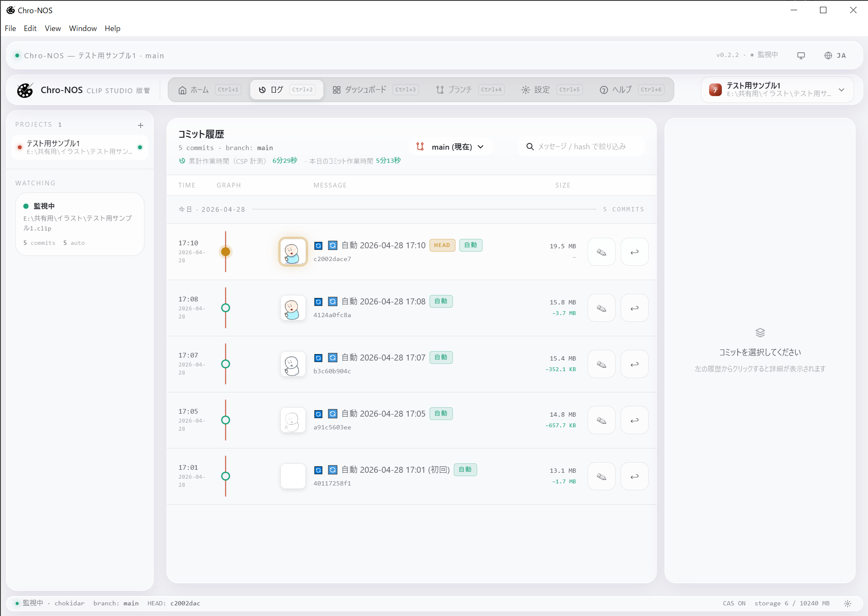This screenshot has width=868, height=616.
Task: Open the Window menu
Action: (x=83, y=28)
